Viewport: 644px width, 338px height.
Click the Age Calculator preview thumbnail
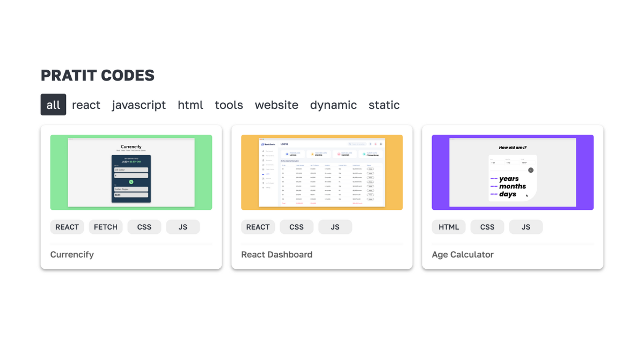pos(513,172)
